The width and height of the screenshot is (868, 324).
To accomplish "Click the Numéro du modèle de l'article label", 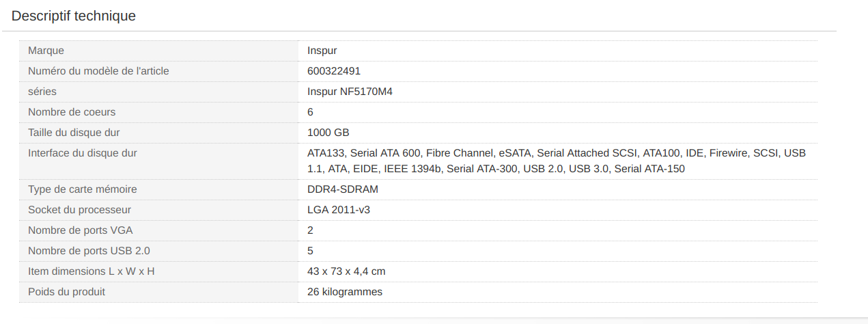I will click(98, 71).
